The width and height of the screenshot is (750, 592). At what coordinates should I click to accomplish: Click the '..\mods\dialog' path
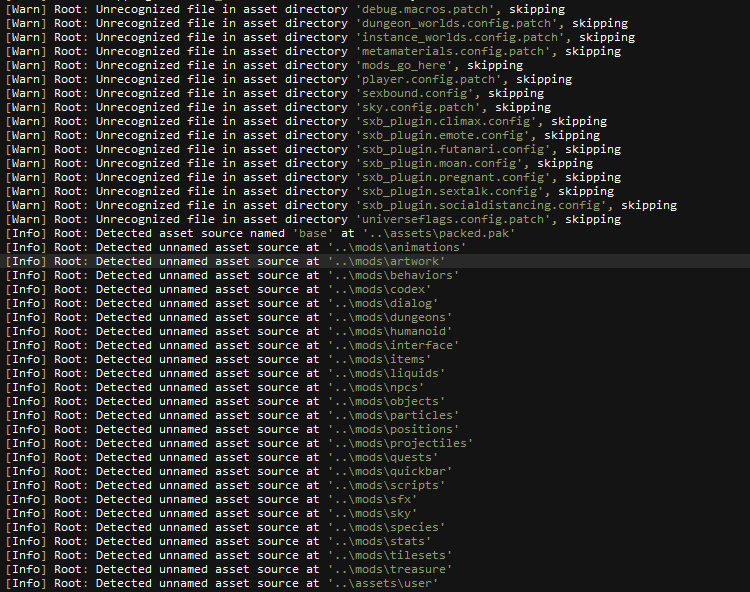click(x=383, y=303)
